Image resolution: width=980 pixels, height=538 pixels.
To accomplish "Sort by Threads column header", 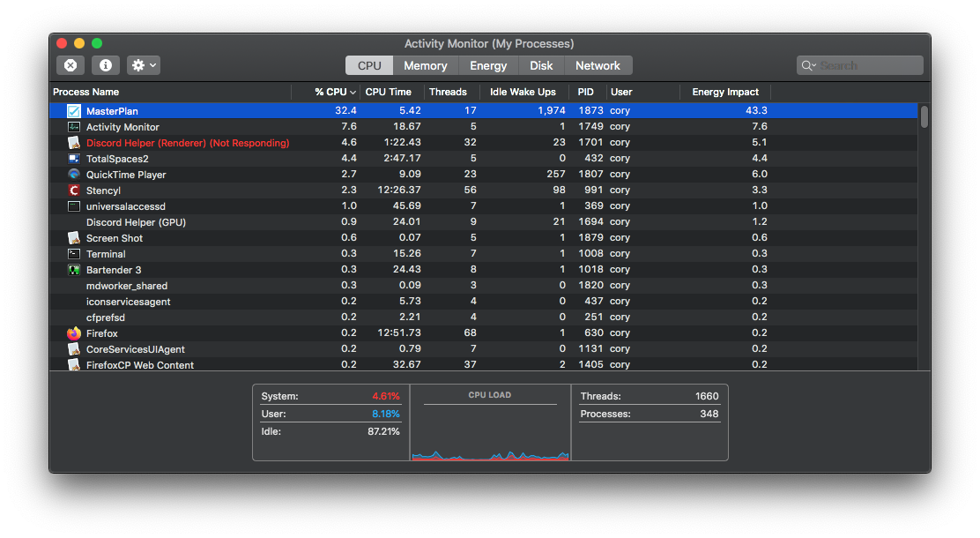I will [x=448, y=92].
